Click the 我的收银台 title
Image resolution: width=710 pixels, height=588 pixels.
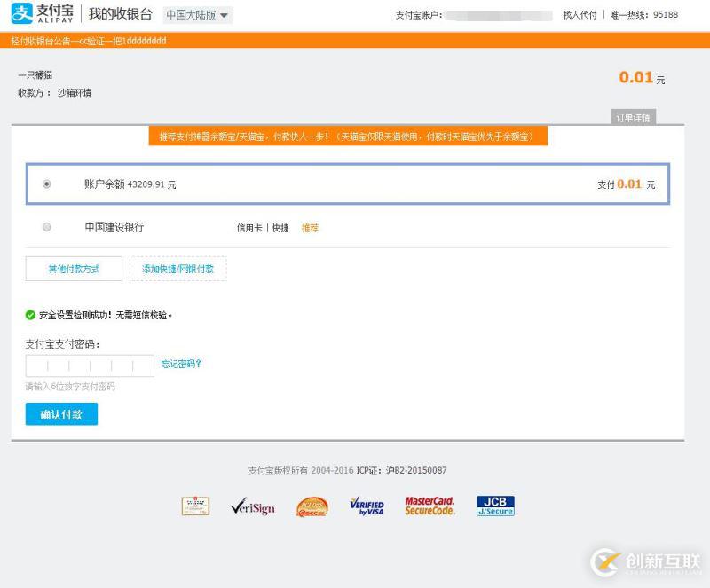coord(120,14)
